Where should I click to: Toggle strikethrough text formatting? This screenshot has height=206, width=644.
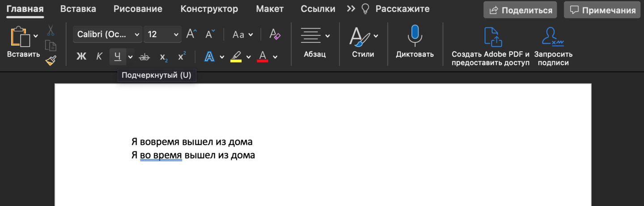pos(144,56)
